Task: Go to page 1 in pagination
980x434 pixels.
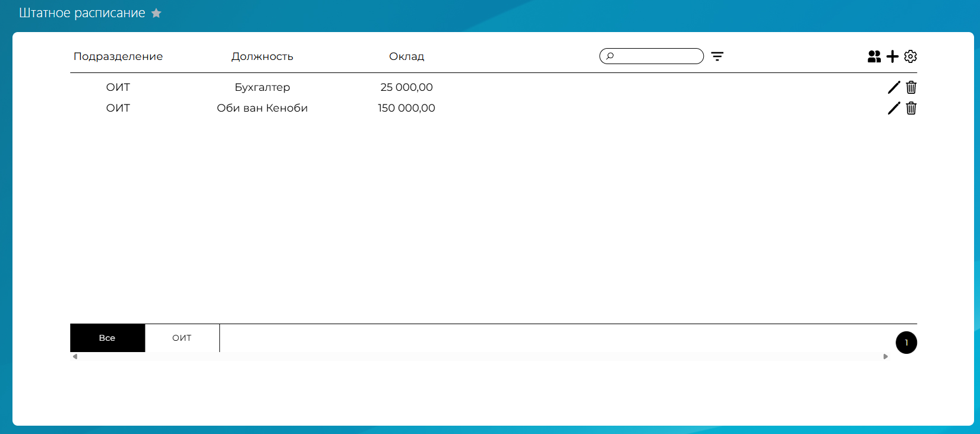Action: click(906, 343)
